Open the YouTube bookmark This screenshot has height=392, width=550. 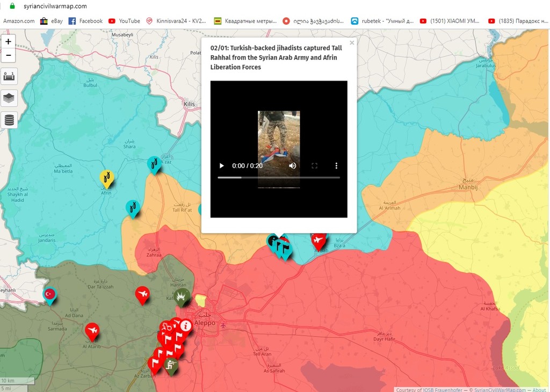[x=124, y=21]
